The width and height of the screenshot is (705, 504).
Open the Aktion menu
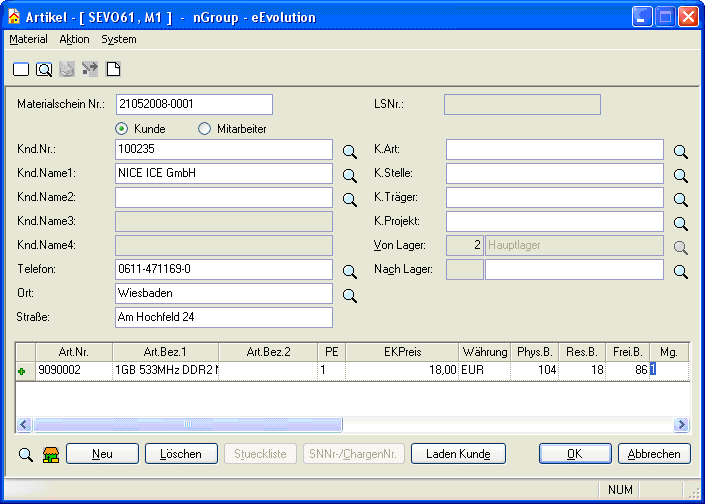(74, 39)
